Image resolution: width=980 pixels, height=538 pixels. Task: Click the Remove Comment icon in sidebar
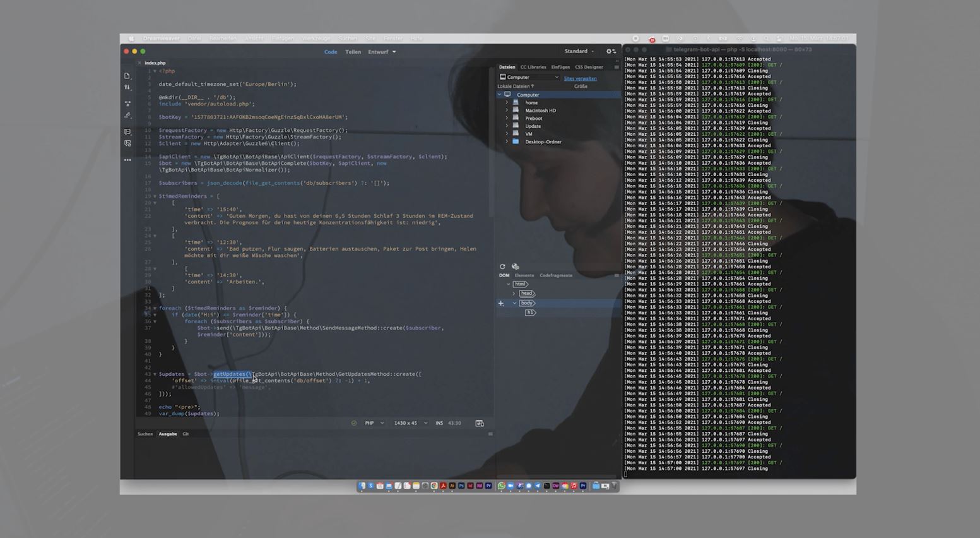[x=127, y=144]
